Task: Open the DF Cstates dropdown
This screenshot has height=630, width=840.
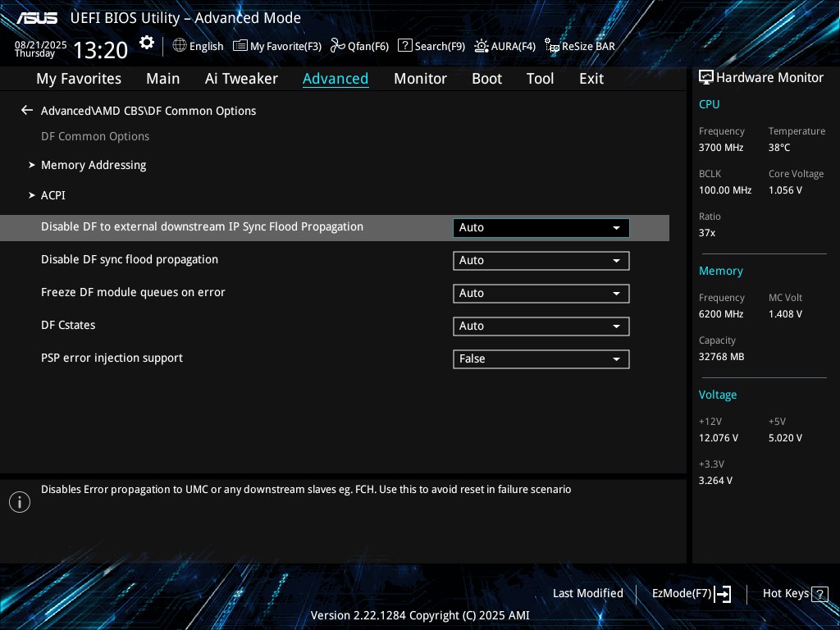Action: (541, 326)
